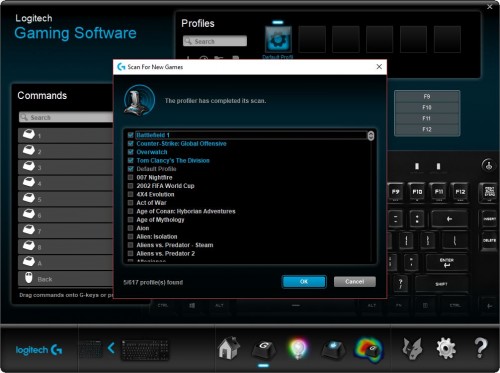
Task: Open the Home screen icon
Action: click(x=229, y=348)
